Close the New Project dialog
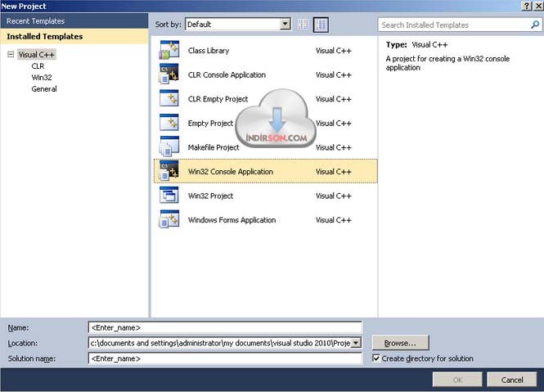 pyautogui.click(x=538, y=6)
